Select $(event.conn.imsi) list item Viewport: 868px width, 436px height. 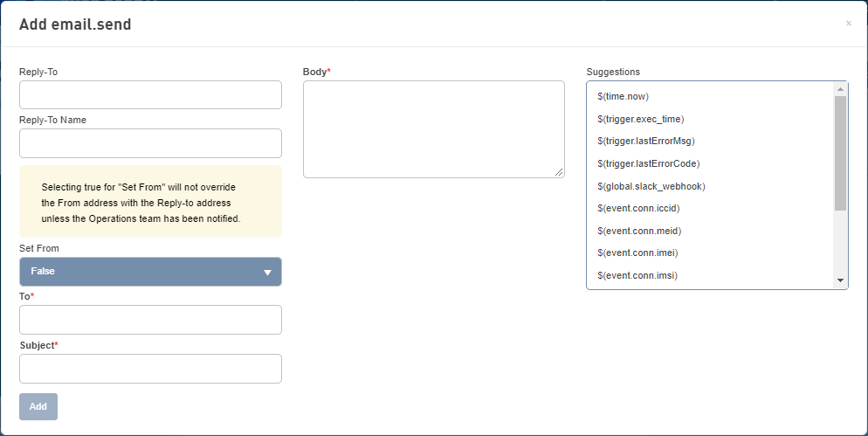click(x=637, y=276)
